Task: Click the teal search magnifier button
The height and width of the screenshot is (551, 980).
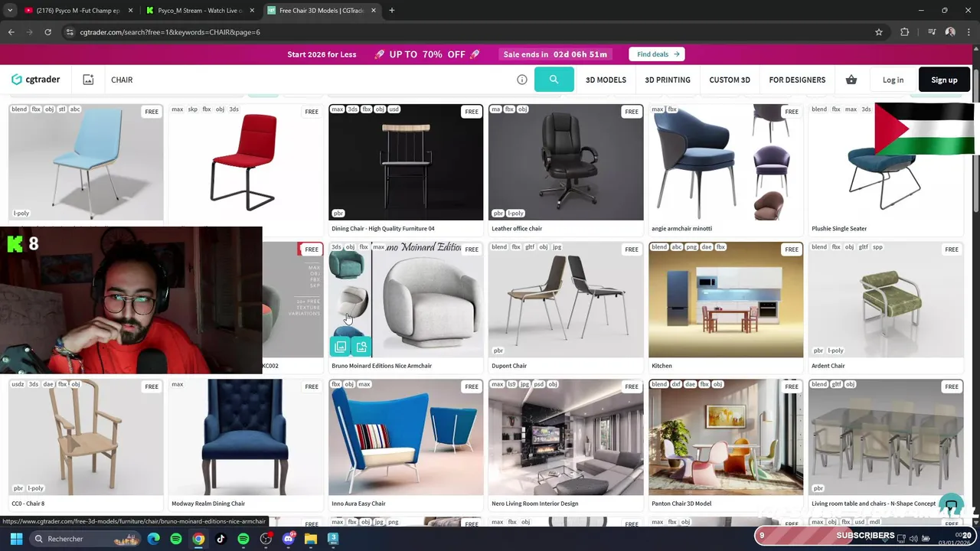Action: point(554,80)
